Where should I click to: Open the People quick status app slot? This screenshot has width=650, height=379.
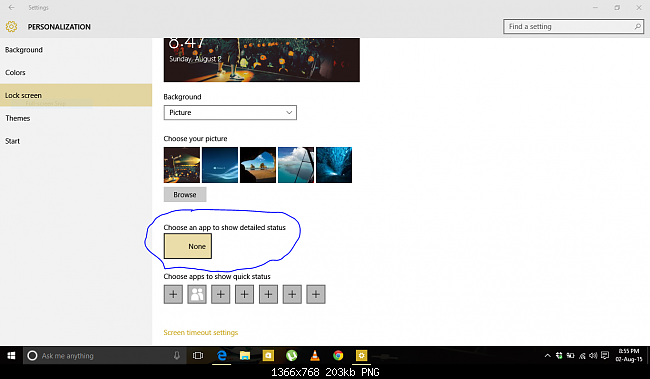(x=197, y=294)
